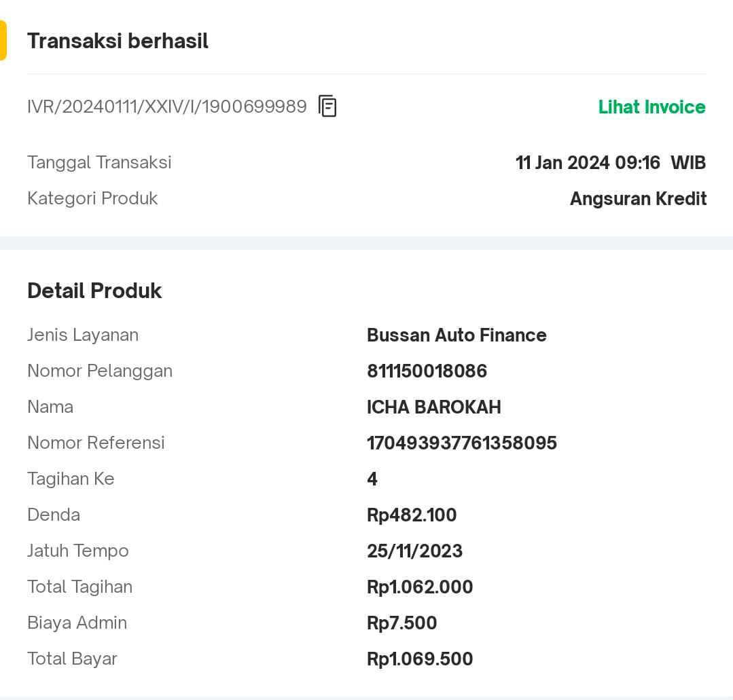
Task: Click the Denda amount Rp482.100
Action: point(412,515)
